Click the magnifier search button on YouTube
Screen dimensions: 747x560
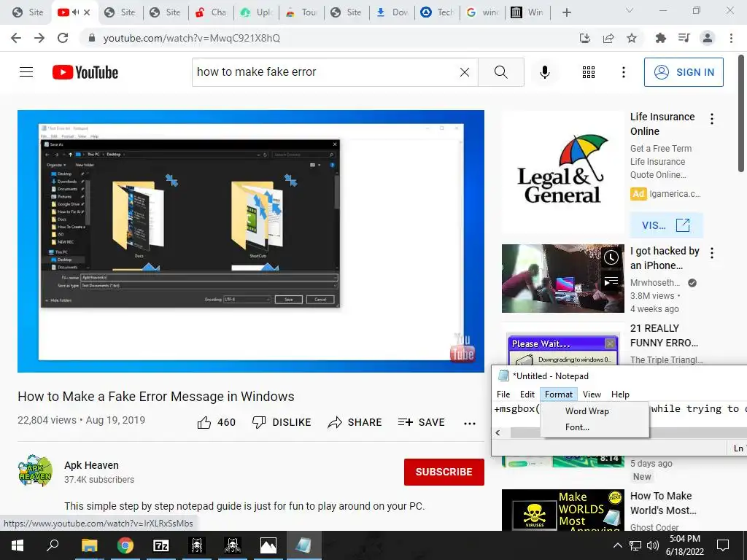click(x=500, y=72)
